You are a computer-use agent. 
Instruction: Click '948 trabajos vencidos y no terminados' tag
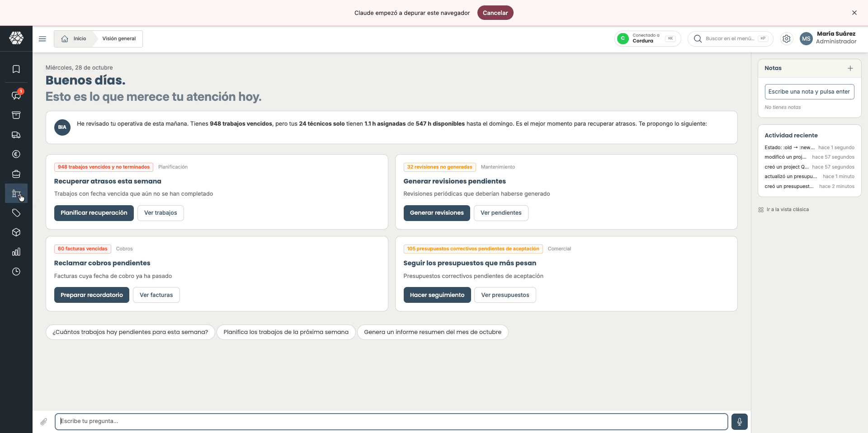pyautogui.click(x=104, y=167)
